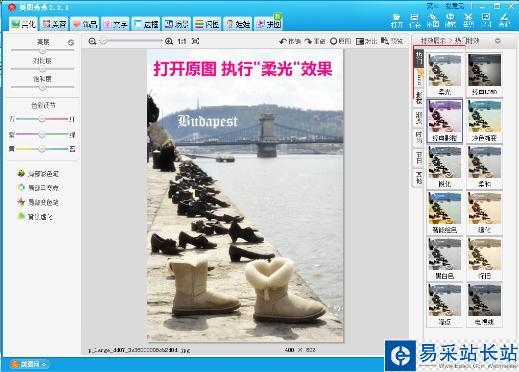Select the crop scissors icon
Viewport: 519px width, 372px height.
click(x=468, y=21)
